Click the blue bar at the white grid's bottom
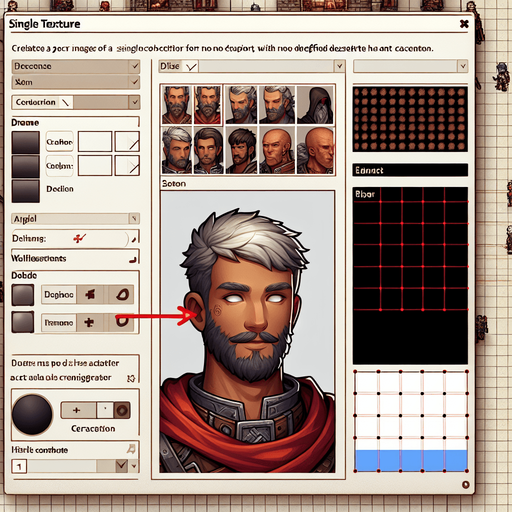The width and height of the screenshot is (512, 512). click(411, 460)
